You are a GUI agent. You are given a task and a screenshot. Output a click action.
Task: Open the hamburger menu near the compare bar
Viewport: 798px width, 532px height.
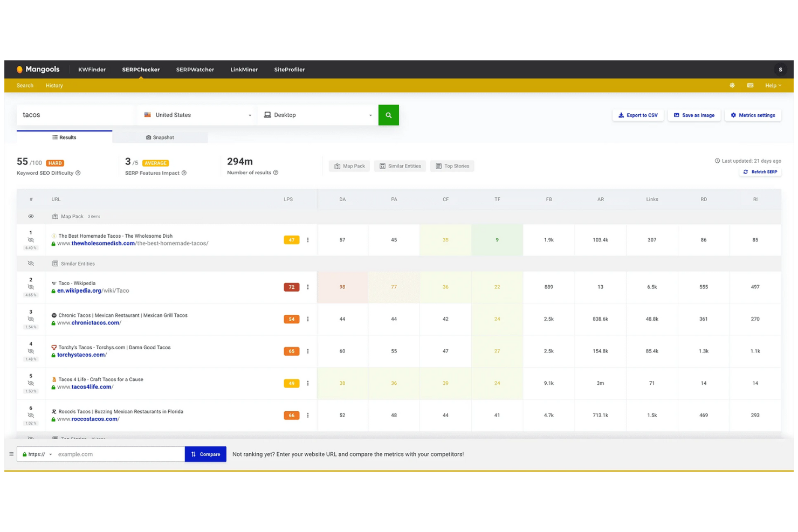pos(11,454)
